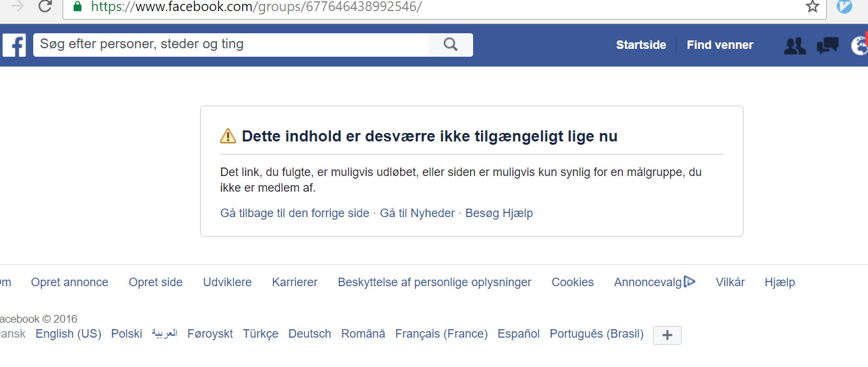
Task: Open the friend requests icon
Action: click(795, 46)
